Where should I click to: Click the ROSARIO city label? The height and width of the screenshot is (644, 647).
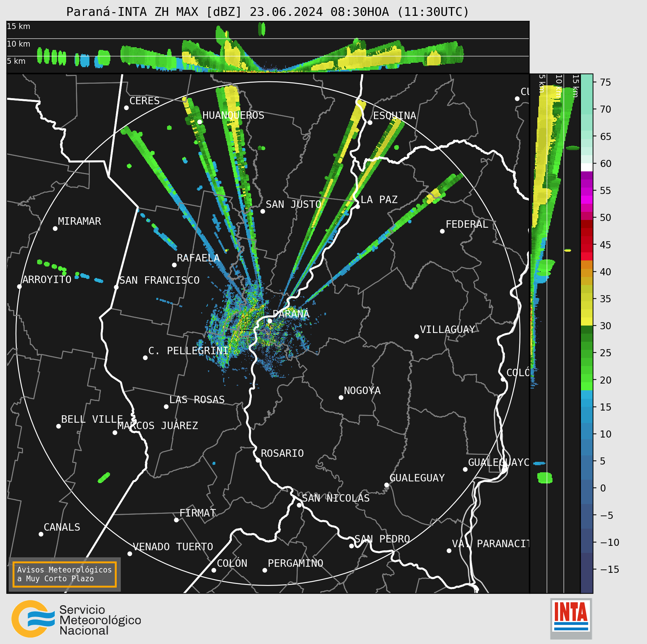click(x=282, y=453)
